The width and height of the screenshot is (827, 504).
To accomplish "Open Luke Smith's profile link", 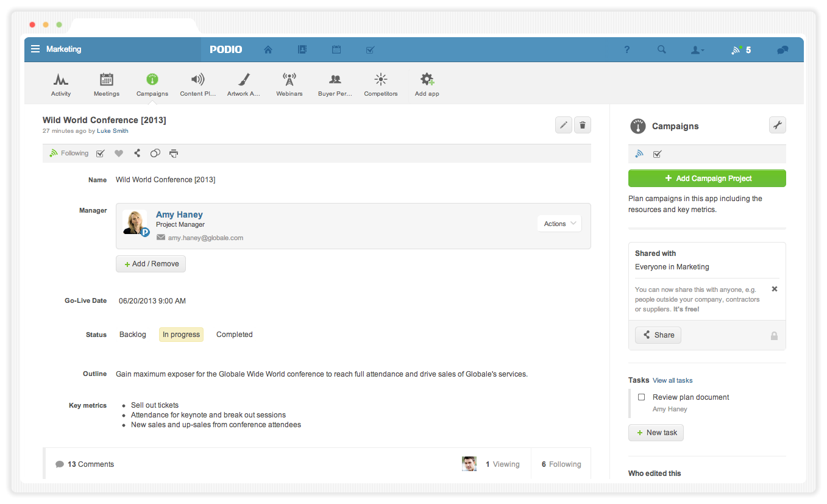I will [x=113, y=131].
